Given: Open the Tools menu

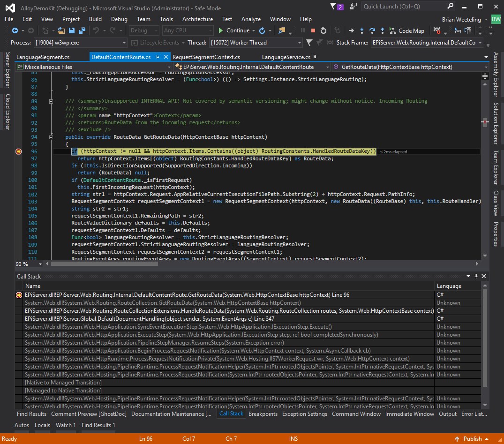Looking at the screenshot, I should 166,19.
